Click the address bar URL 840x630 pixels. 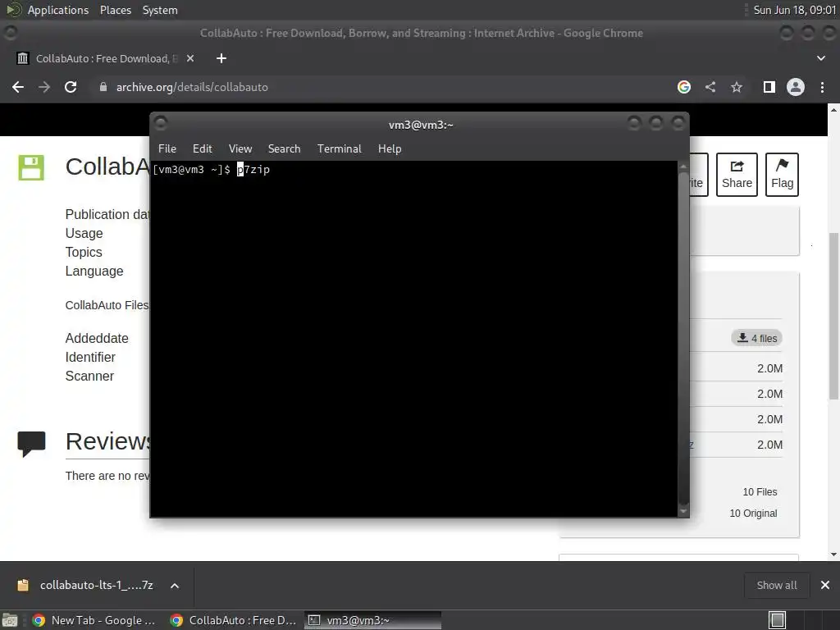coord(192,87)
